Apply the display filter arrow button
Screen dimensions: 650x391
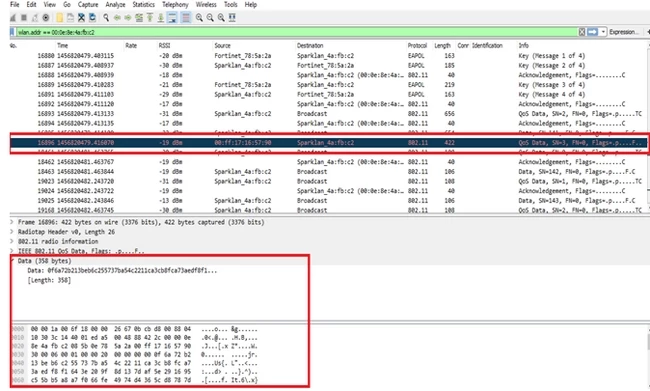[593, 32]
